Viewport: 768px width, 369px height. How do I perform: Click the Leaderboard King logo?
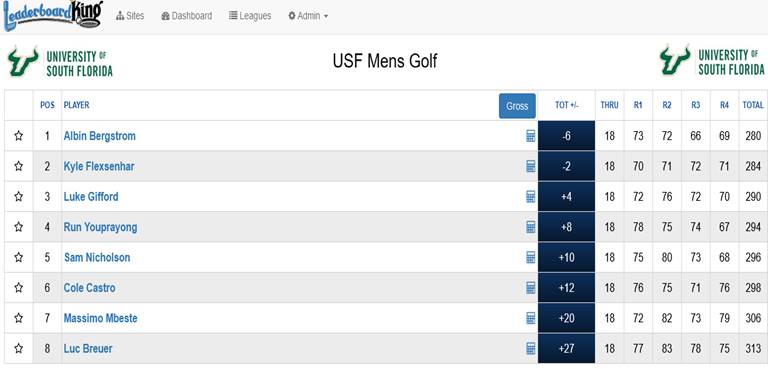click(x=53, y=16)
